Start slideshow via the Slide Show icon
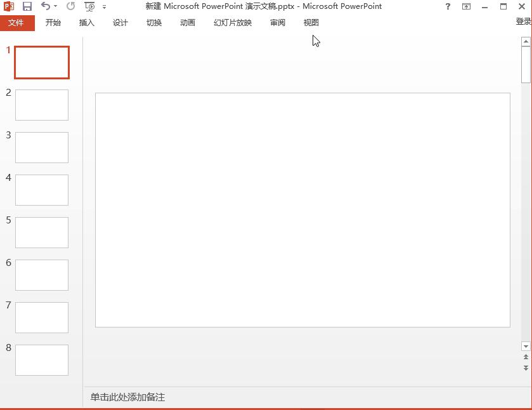The image size is (532, 410). click(x=89, y=7)
